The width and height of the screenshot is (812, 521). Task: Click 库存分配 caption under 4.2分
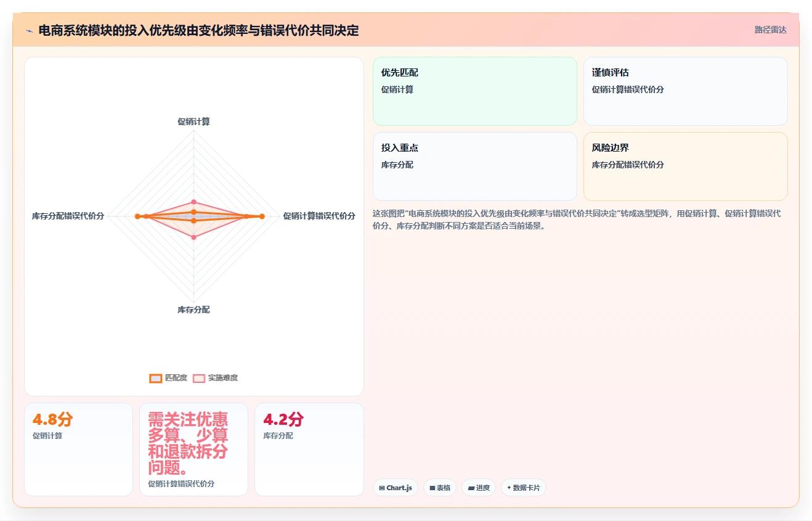pos(279,436)
